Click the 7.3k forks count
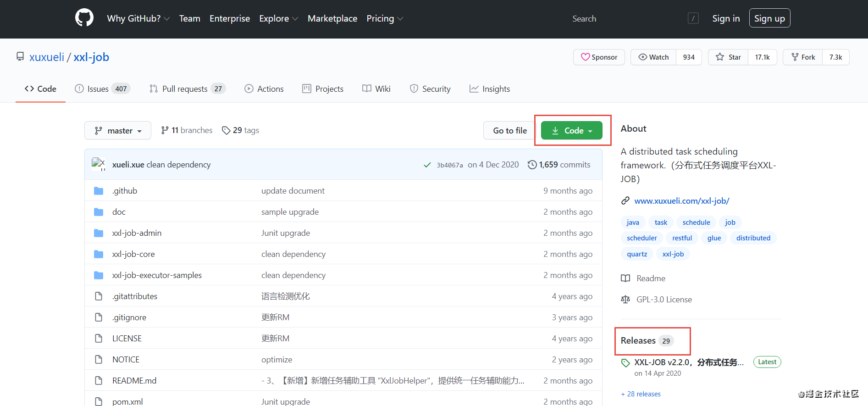This screenshot has width=868, height=406. point(836,57)
